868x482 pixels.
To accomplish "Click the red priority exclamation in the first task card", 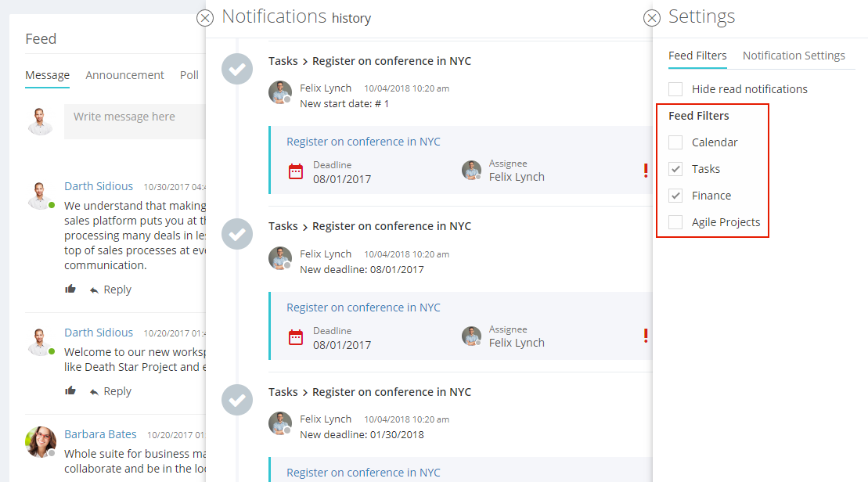I will pyautogui.click(x=646, y=171).
